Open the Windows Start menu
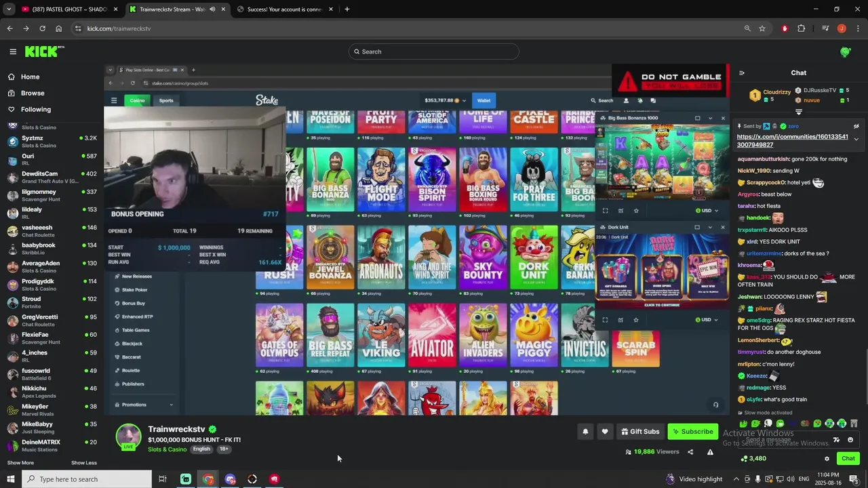868x488 pixels. click(10, 479)
